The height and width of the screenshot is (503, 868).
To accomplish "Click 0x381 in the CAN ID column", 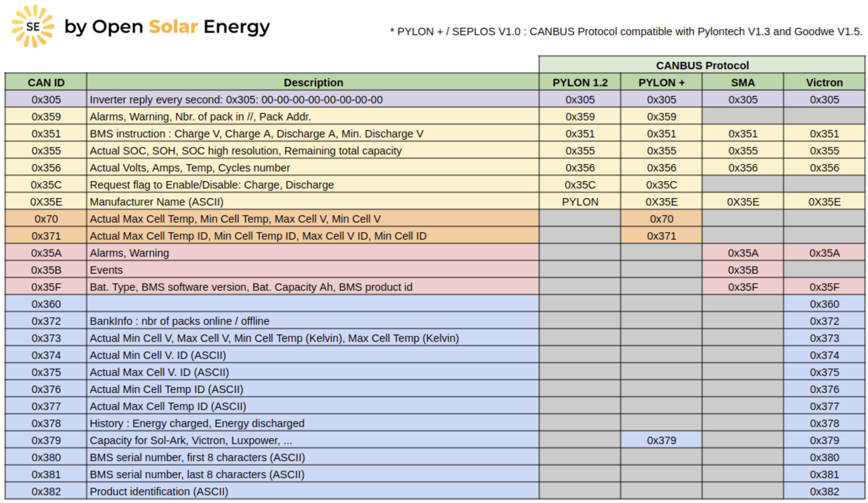I will click(x=46, y=474).
